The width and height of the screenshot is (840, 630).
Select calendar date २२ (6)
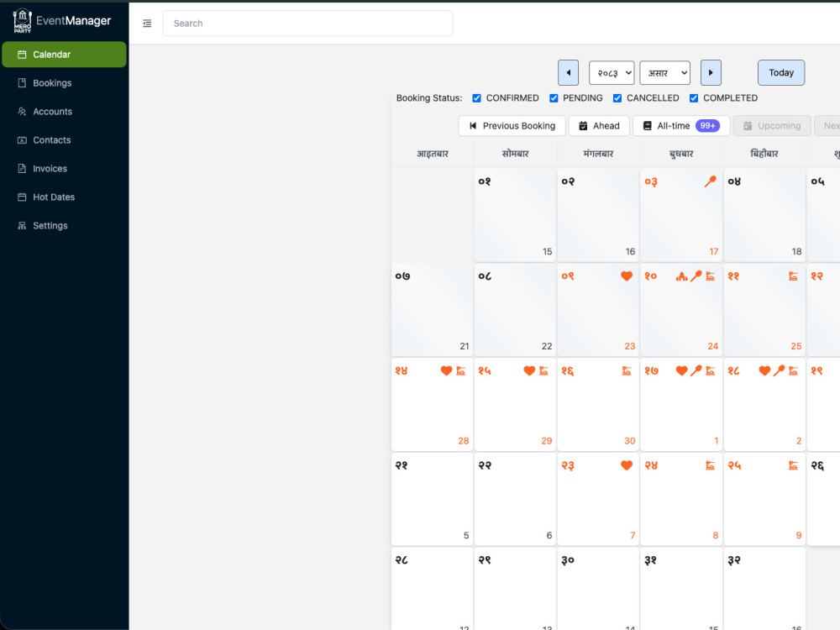tap(516, 499)
